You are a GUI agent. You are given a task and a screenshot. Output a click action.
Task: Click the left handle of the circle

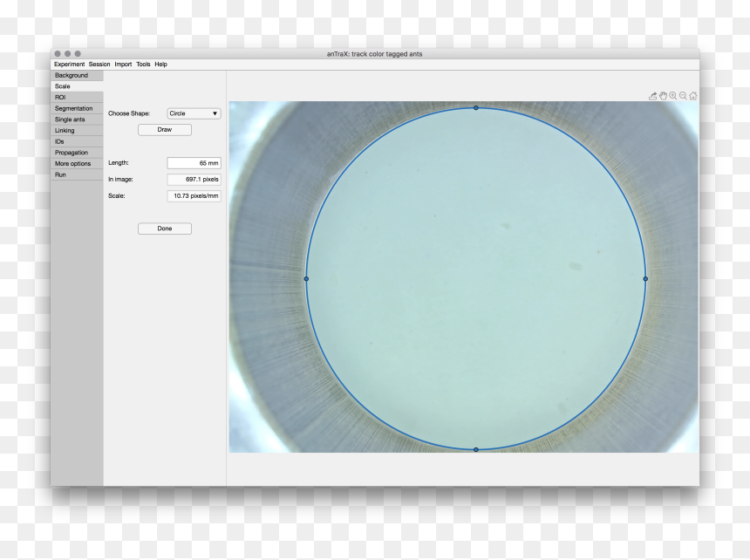[x=306, y=278]
